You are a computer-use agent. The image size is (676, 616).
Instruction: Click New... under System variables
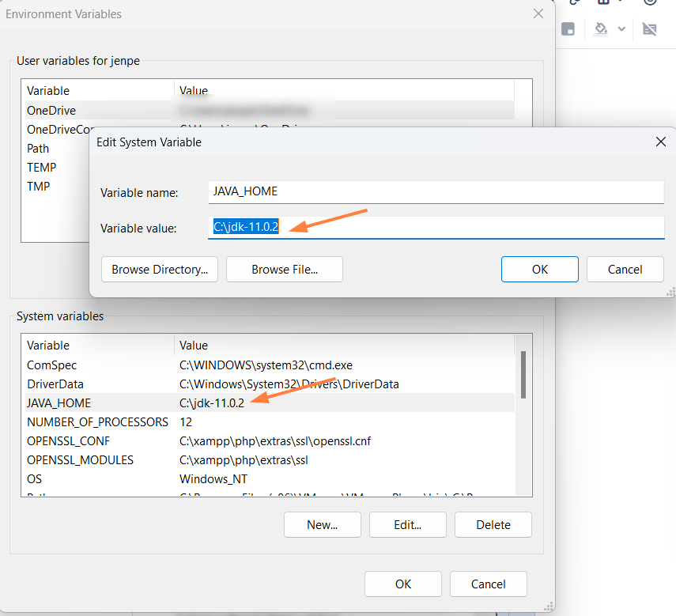click(x=322, y=525)
